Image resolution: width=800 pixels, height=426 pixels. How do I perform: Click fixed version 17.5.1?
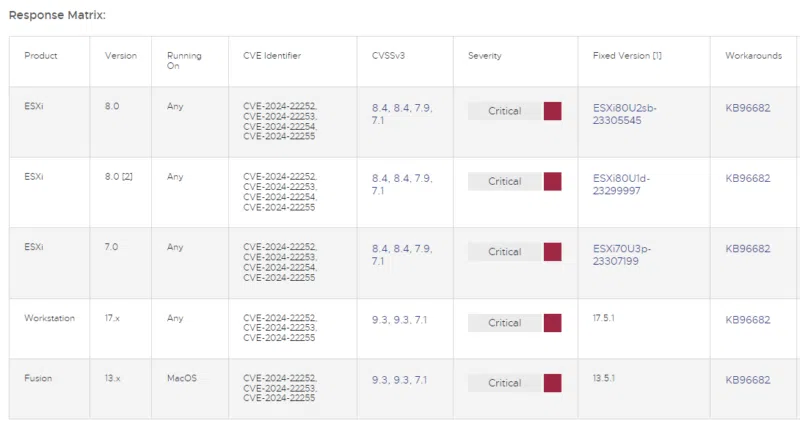(x=604, y=318)
